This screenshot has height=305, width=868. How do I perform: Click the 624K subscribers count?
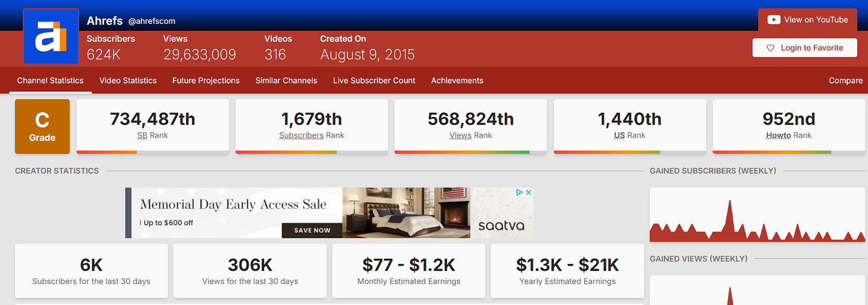click(x=104, y=54)
